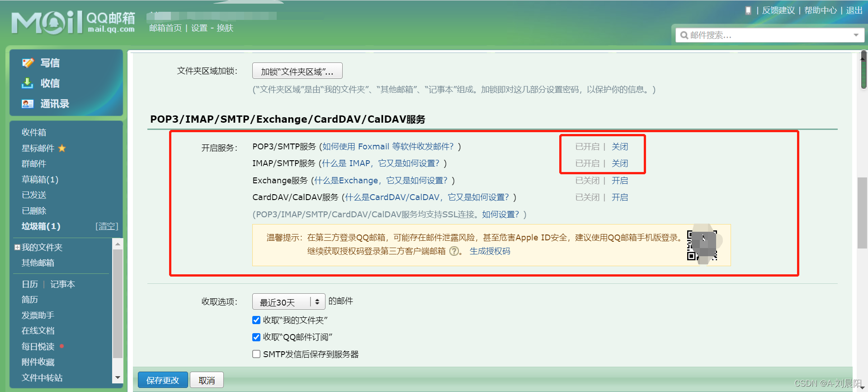Click the question mark help icon near 授权码

(454, 251)
